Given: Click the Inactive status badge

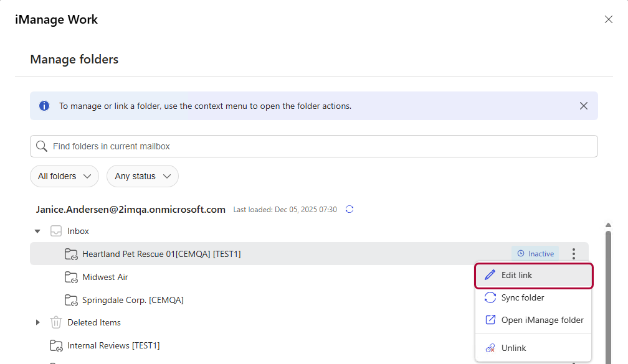Looking at the screenshot, I should point(535,254).
